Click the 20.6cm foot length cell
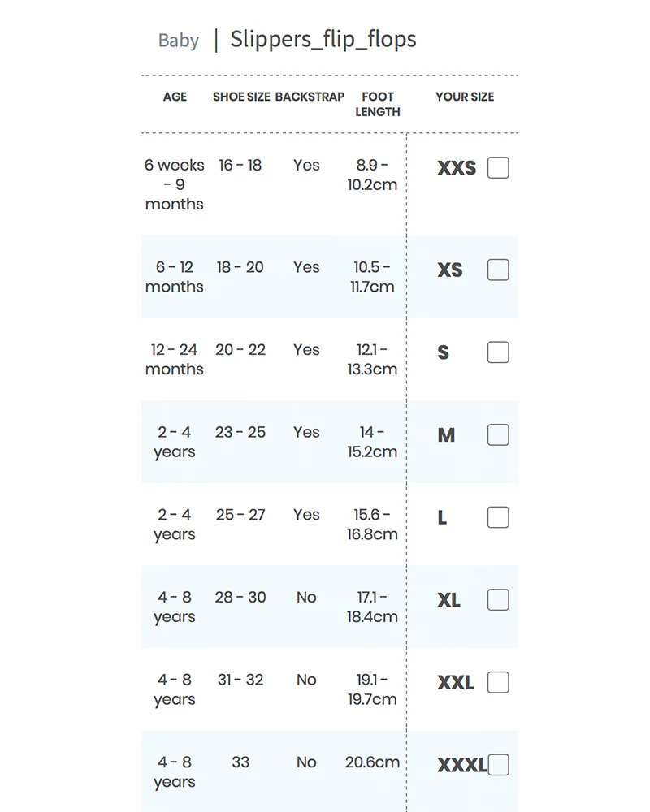Viewport: 650px width, 812px height. pos(373,762)
